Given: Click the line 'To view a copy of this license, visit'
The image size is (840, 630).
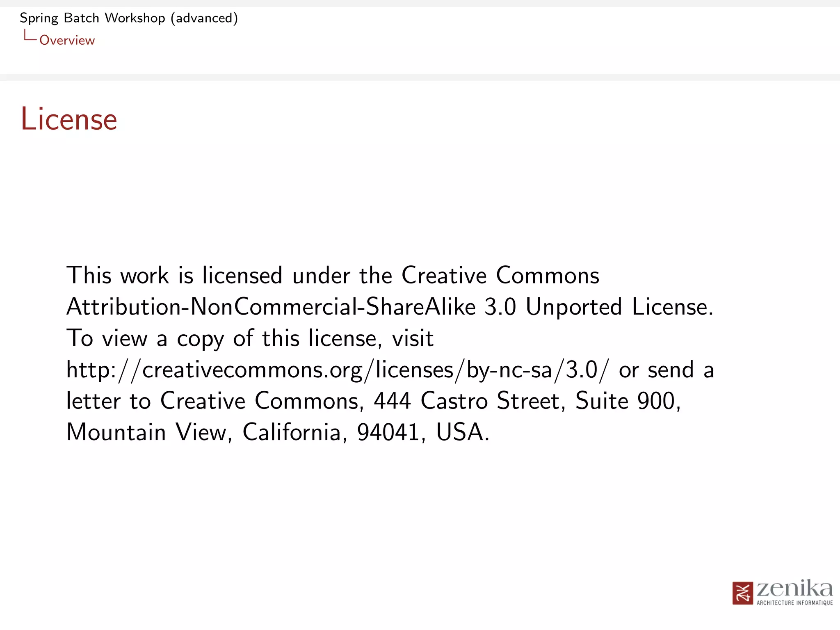Looking at the screenshot, I should (x=250, y=338).
